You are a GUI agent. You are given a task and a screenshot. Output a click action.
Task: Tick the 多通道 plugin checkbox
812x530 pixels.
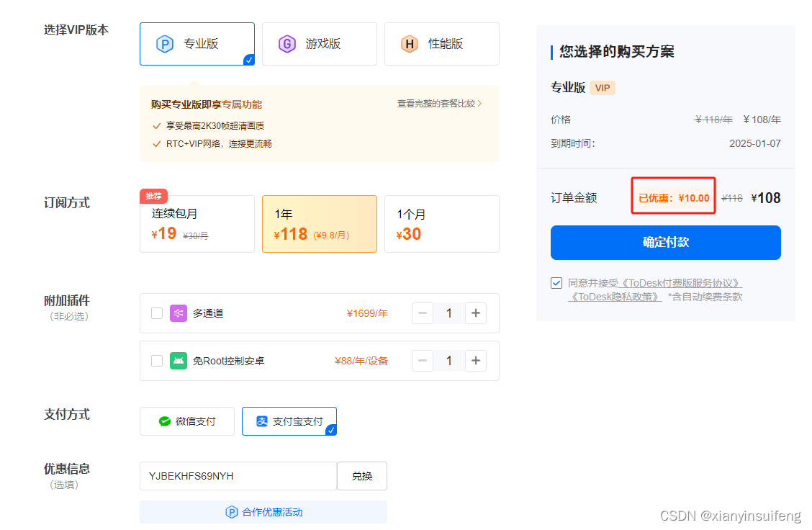157,313
